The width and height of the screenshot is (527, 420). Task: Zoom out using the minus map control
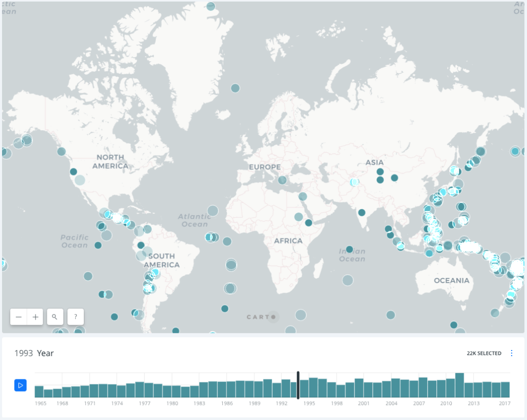(x=19, y=317)
